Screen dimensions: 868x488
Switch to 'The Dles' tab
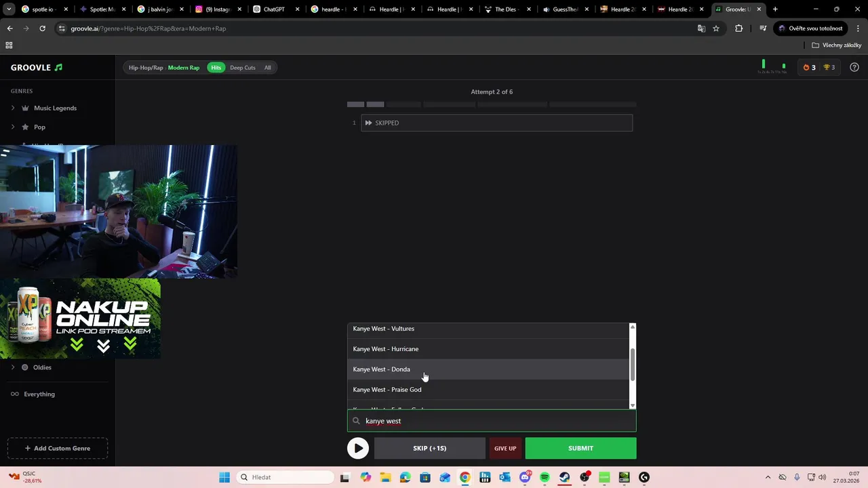click(506, 9)
